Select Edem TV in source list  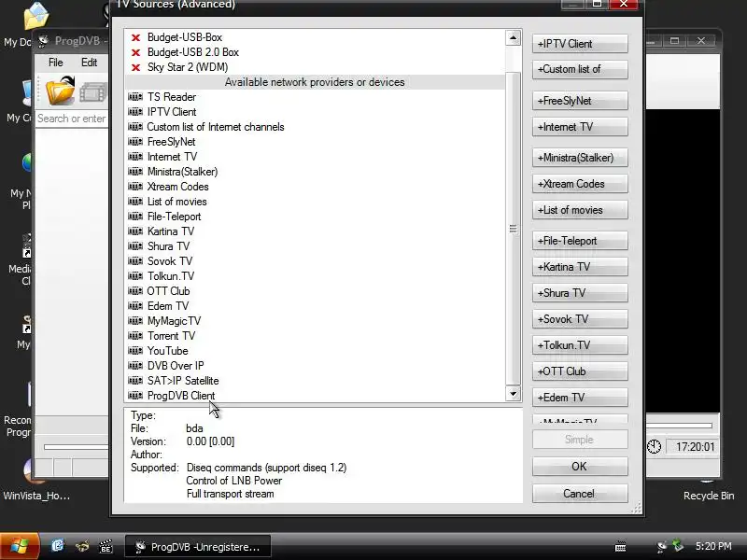168,306
